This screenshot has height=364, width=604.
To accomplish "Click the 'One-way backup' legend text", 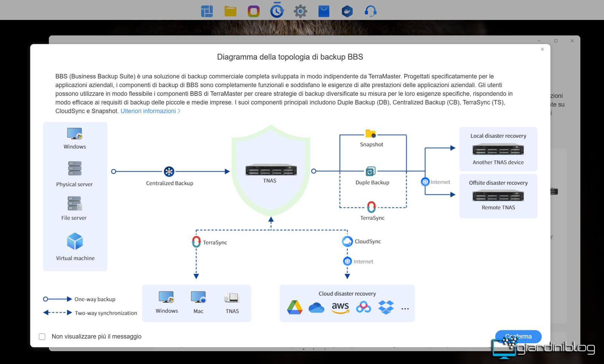I will click(x=95, y=299).
